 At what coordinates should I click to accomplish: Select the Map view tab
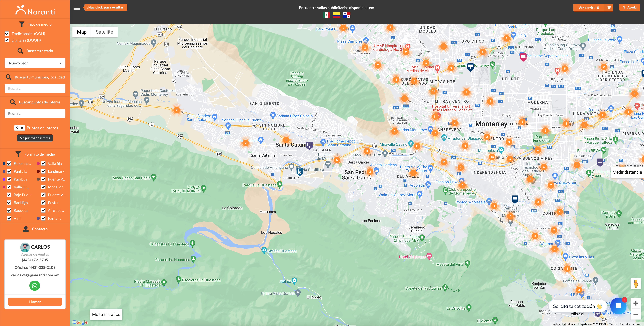(82, 32)
